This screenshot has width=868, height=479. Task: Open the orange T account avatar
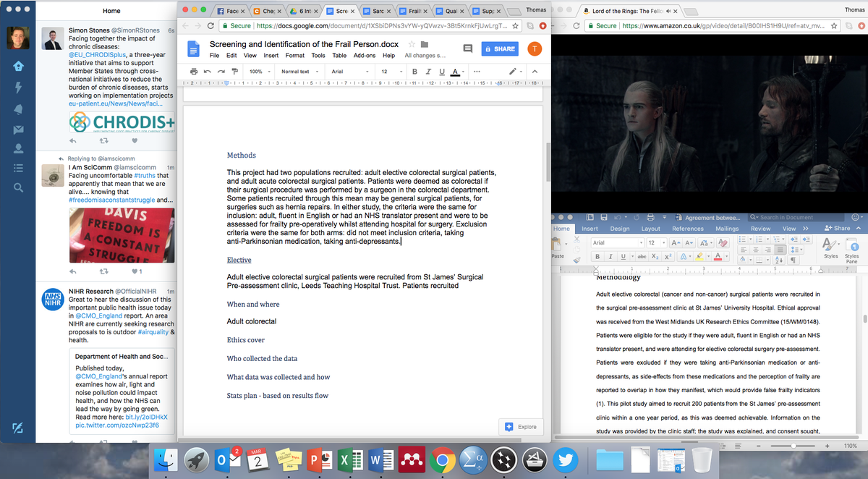(535, 48)
